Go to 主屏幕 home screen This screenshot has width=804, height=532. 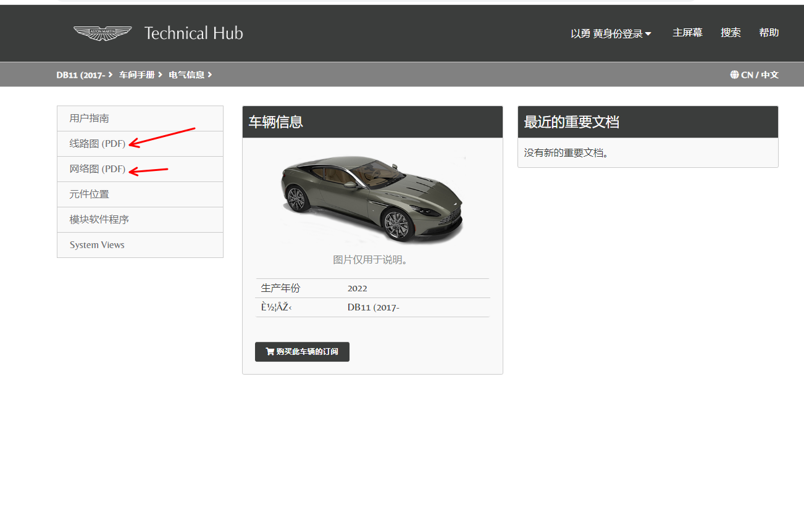coord(687,33)
